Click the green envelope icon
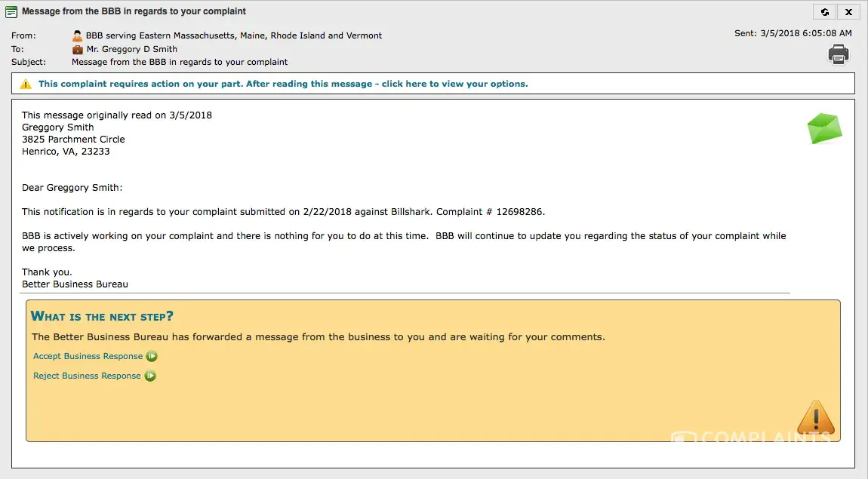This screenshot has width=868, height=479. (x=824, y=128)
